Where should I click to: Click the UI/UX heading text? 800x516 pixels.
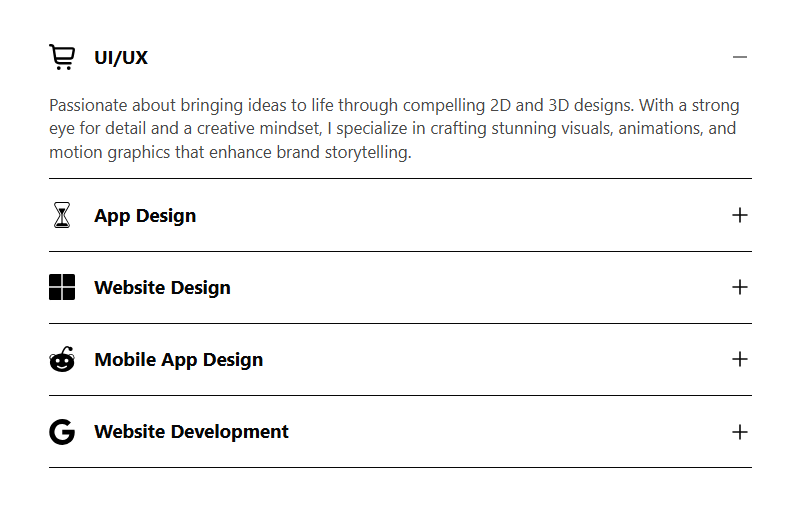point(121,58)
